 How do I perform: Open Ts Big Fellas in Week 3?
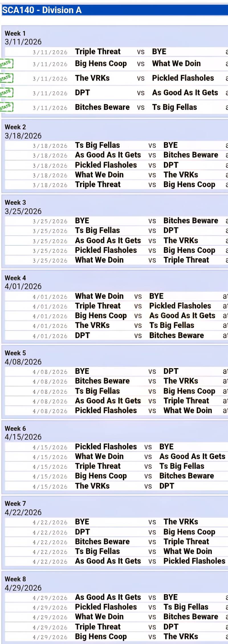[x=97, y=230]
